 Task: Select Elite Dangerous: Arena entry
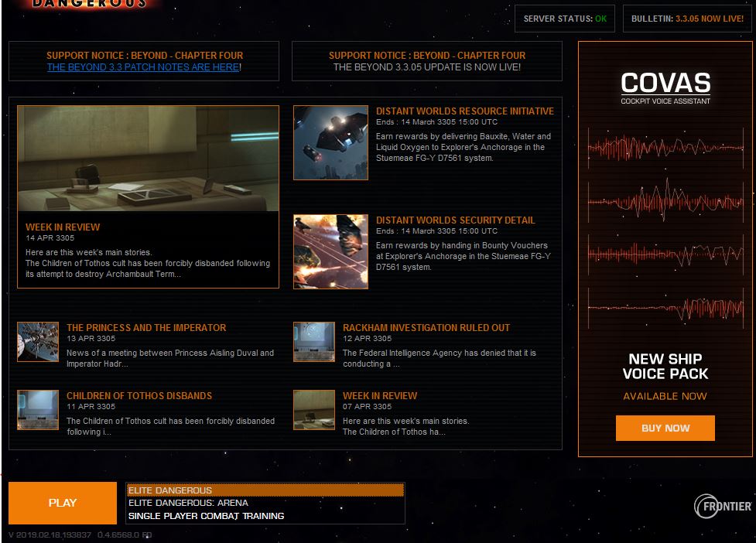[x=265, y=503]
